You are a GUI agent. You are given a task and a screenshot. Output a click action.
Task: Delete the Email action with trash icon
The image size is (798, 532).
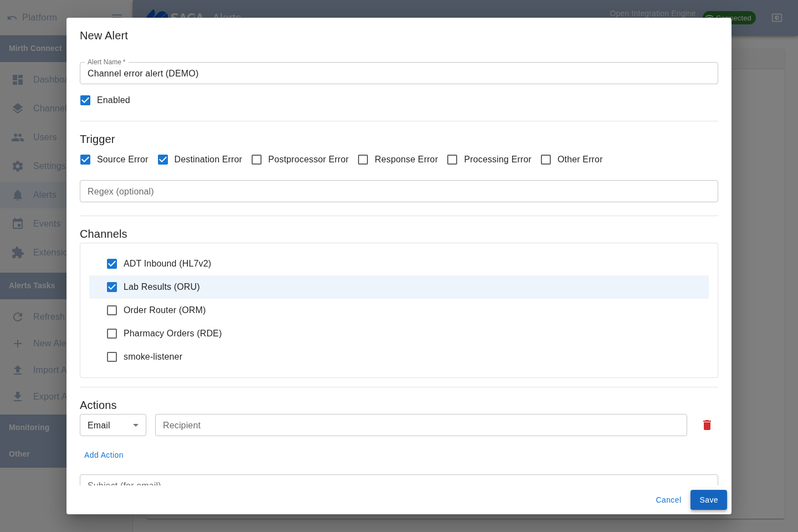pos(707,425)
